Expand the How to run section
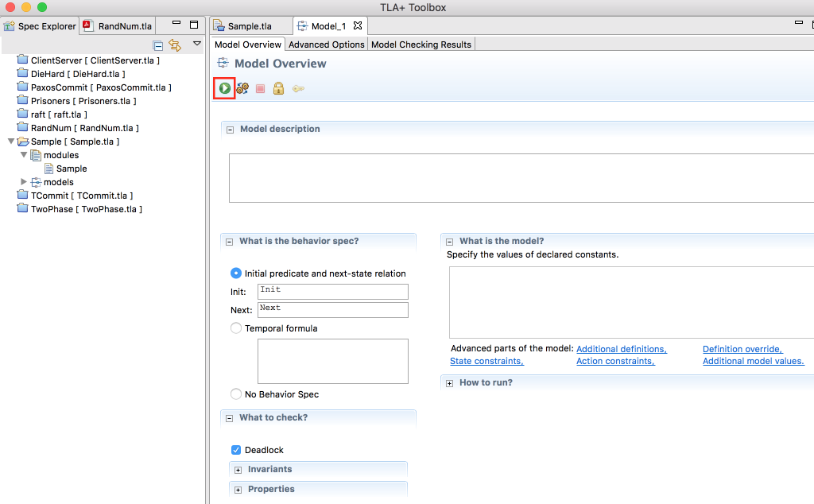Viewport: 814px width, 504px height. point(450,384)
